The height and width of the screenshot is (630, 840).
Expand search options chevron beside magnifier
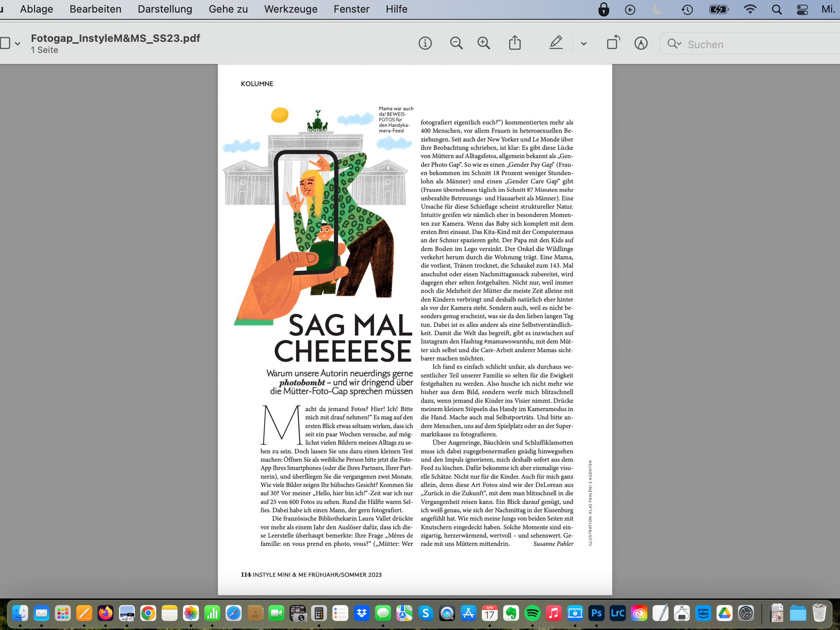[675, 43]
